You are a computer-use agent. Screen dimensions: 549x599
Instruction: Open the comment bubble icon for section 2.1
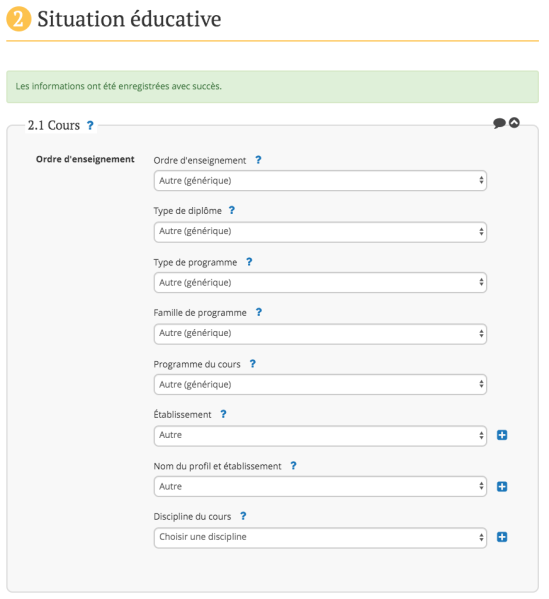point(499,123)
